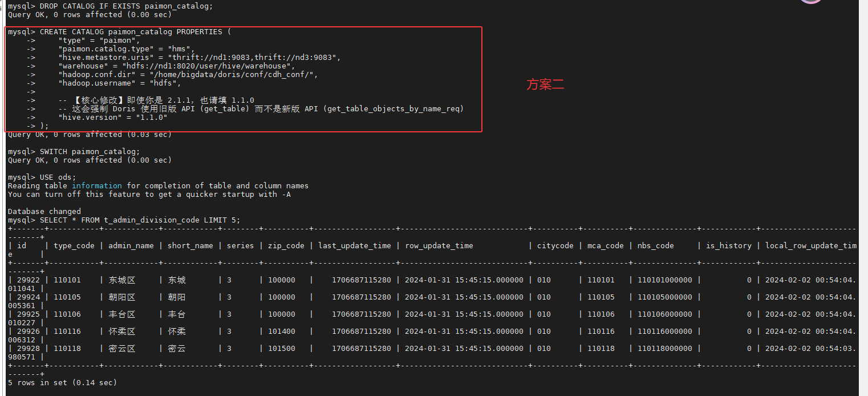Select the '"type" = "paimon"' property line
Viewport: 868px width, 396px height.
click(99, 41)
